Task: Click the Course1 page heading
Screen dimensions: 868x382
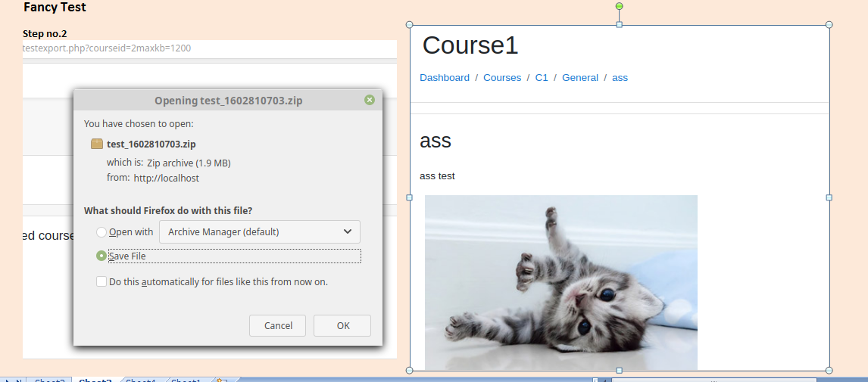Action: tap(470, 45)
